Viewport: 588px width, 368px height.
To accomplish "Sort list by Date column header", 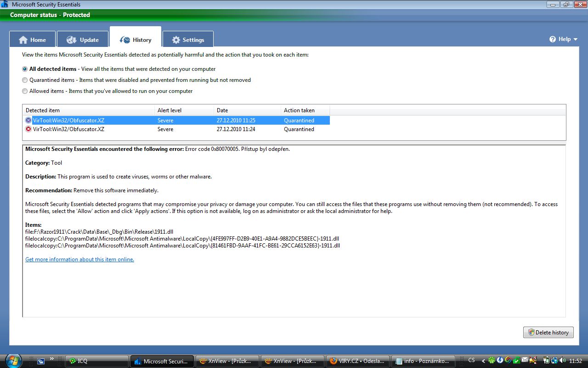I will click(x=247, y=110).
